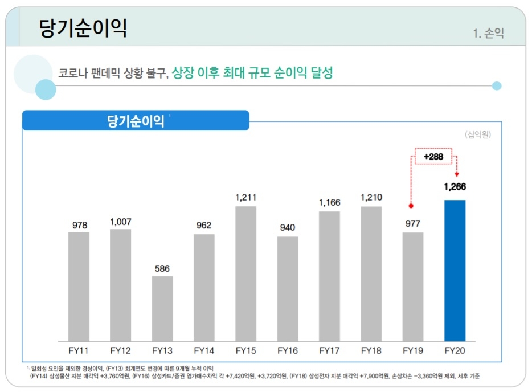The image size is (532, 392).
Task: Select the FY13 bar showing 586
Action: 162,308
